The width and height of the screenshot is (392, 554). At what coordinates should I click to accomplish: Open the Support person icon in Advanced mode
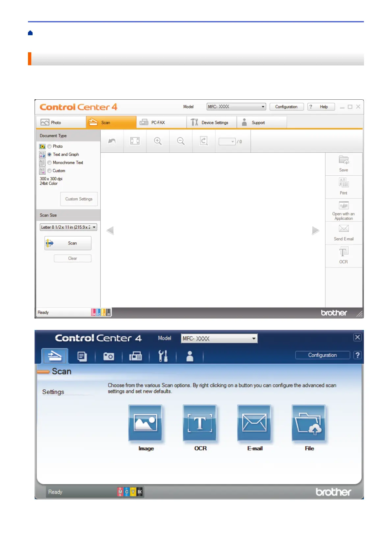(x=190, y=356)
